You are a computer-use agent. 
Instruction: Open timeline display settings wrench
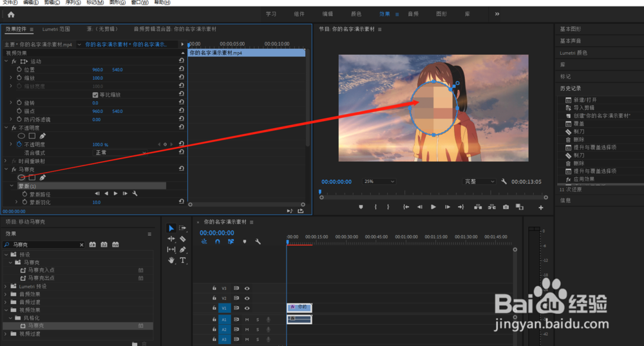tap(258, 242)
